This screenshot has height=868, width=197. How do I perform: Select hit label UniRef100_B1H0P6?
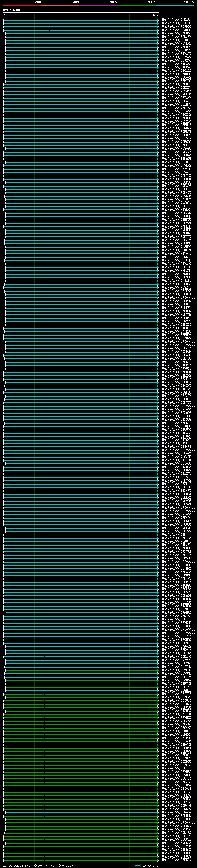click(176, 454)
